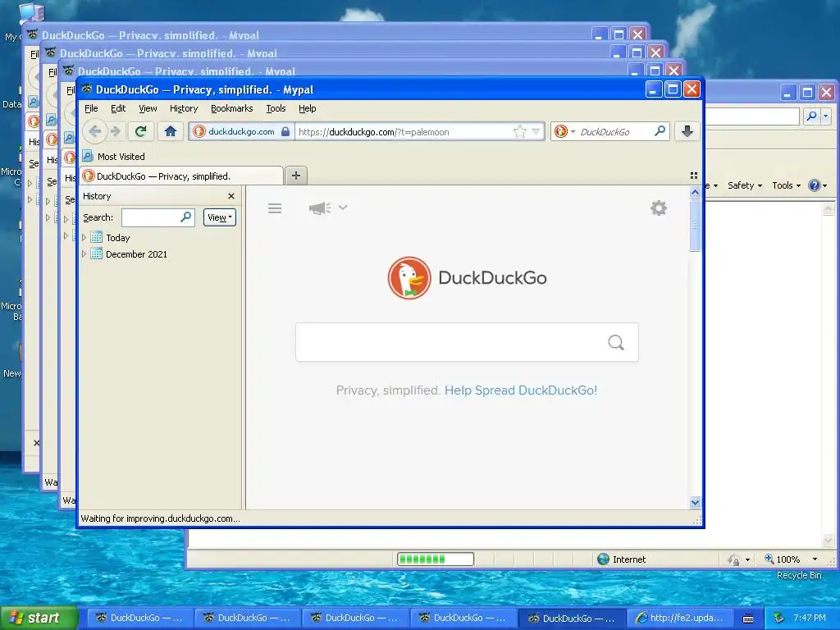The image size is (840, 630).
Task: Click the search magnifier in Internet Explorer window
Action: click(812, 116)
